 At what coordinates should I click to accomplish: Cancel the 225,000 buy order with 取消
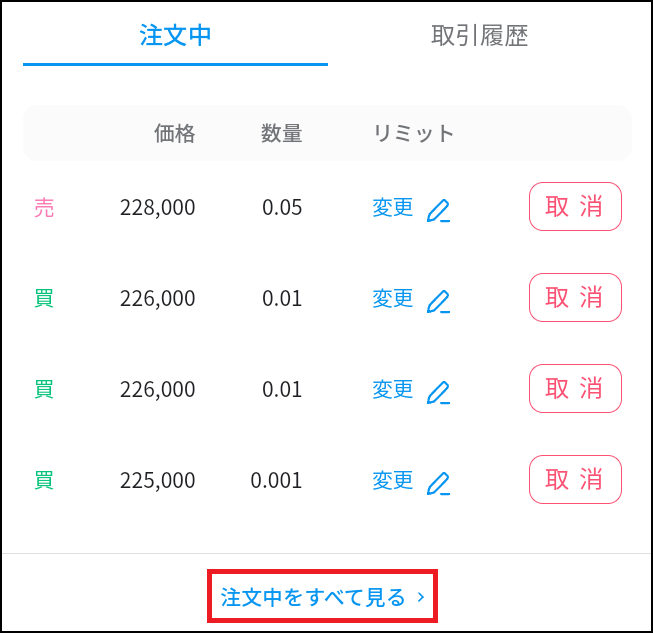pyautogui.click(x=575, y=479)
